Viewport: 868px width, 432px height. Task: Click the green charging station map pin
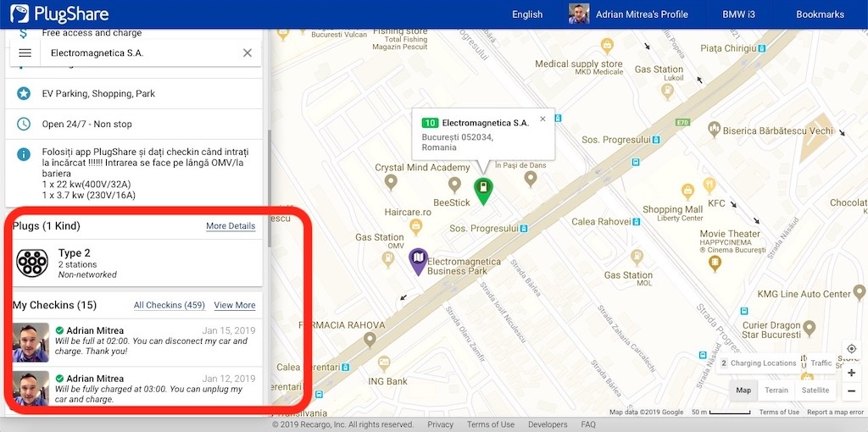pyautogui.click(x=482, y=189)
